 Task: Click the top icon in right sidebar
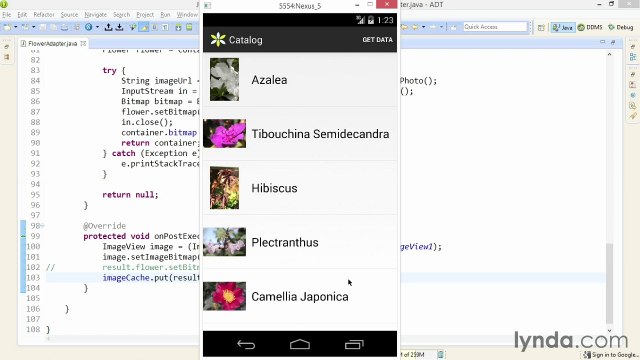(x=632, y=47)
